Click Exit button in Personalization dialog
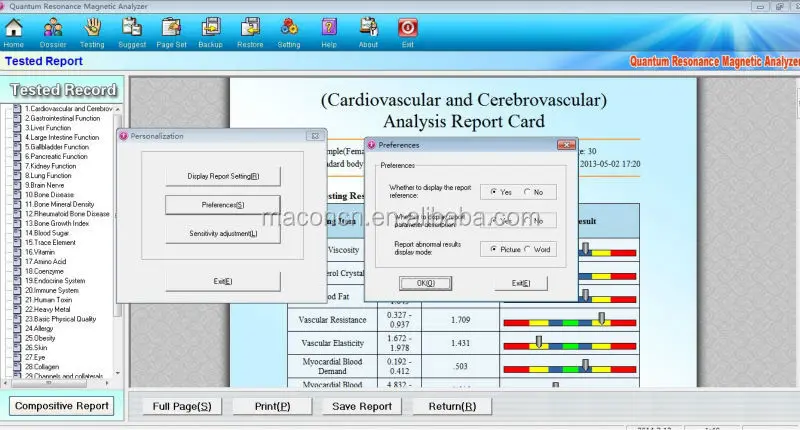This screenshot has height=430, width=800. tap(223, 282)
